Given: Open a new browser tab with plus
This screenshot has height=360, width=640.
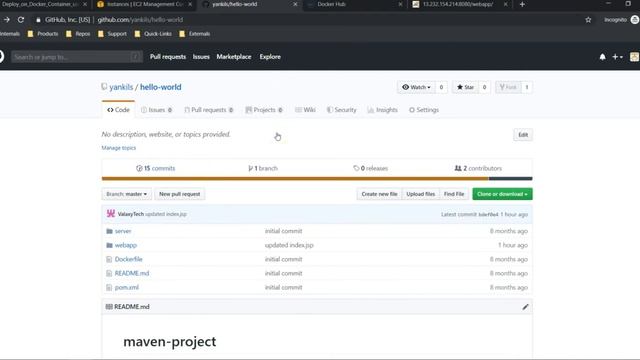Looking at the screenshot, I should tap(522, 4).
